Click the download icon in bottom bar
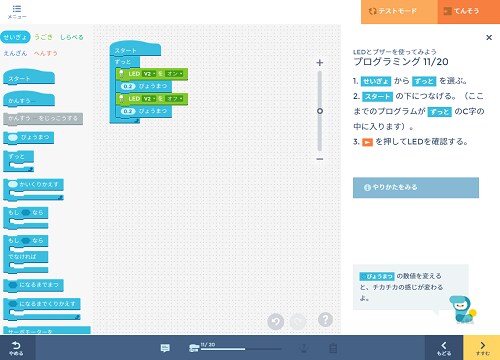The height and width of the screenshot is (360, 500). click(x=303, y=348)
